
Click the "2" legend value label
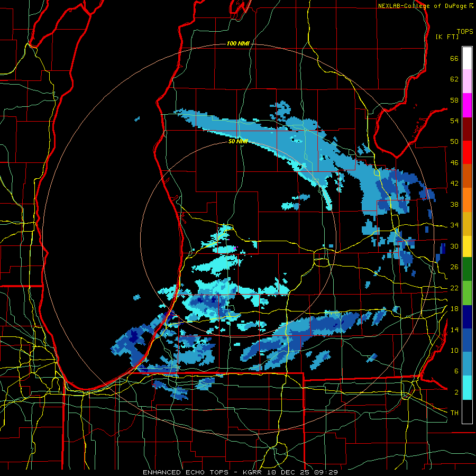click(x=456, y=392)
